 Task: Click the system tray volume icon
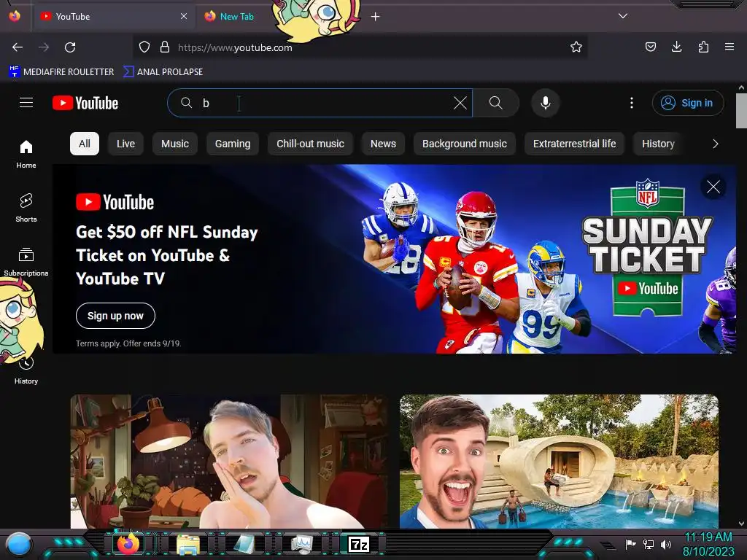click(x=666, y=544)
